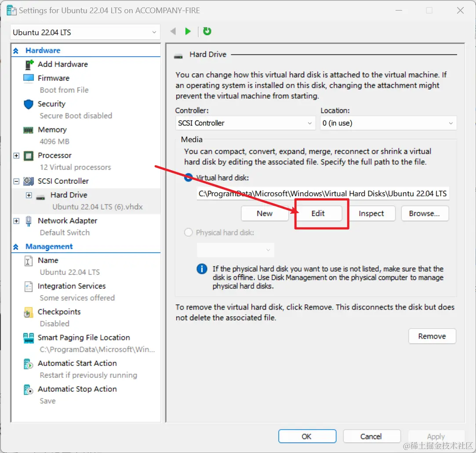This screenshot has height=453, width=476.
Task: Click the Name setting icon
Action: pos(28,261)
